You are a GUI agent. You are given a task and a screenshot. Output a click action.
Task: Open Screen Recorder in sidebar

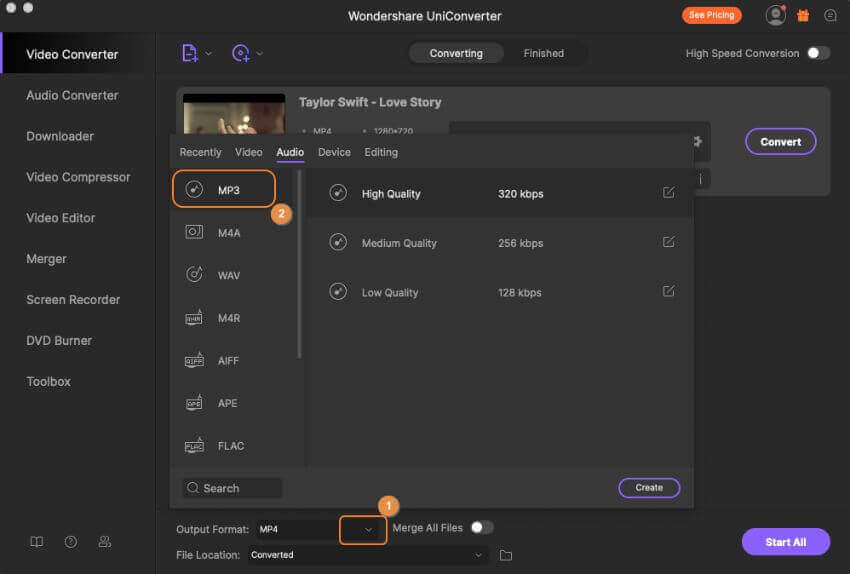click(x=73, y=300)
